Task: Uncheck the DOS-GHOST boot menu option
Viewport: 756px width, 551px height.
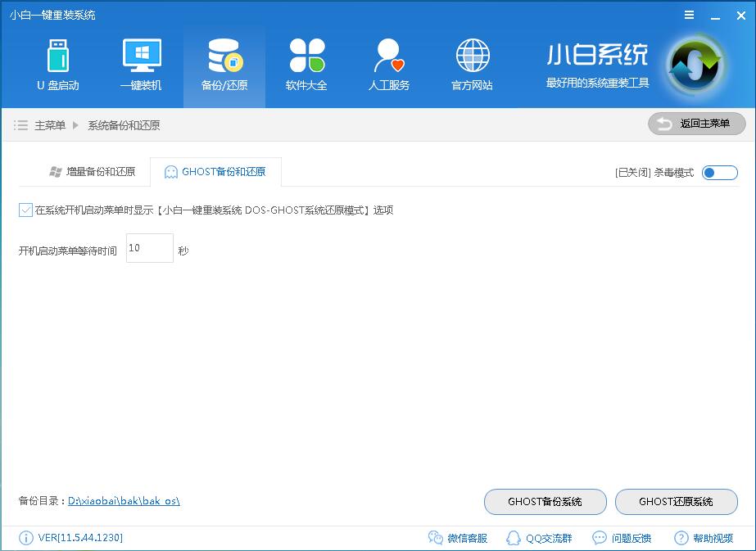Action: click(25, 210)
